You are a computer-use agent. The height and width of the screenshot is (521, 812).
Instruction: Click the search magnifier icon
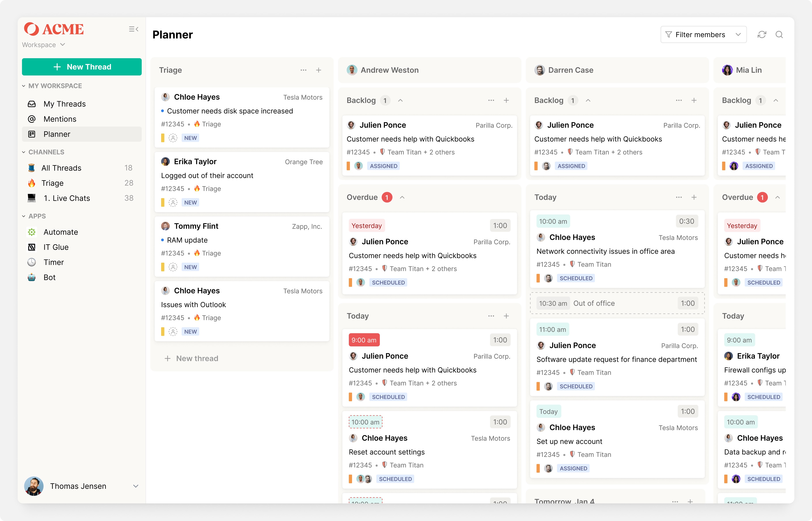coord(779,34)
